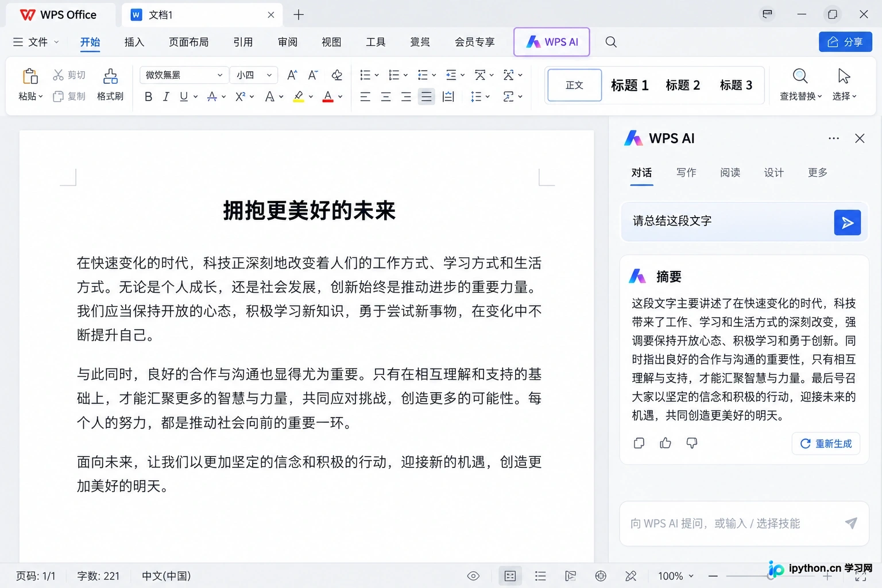Click the WPS AI question input field
Screen dimensions: 882x588
click(744, 523)
